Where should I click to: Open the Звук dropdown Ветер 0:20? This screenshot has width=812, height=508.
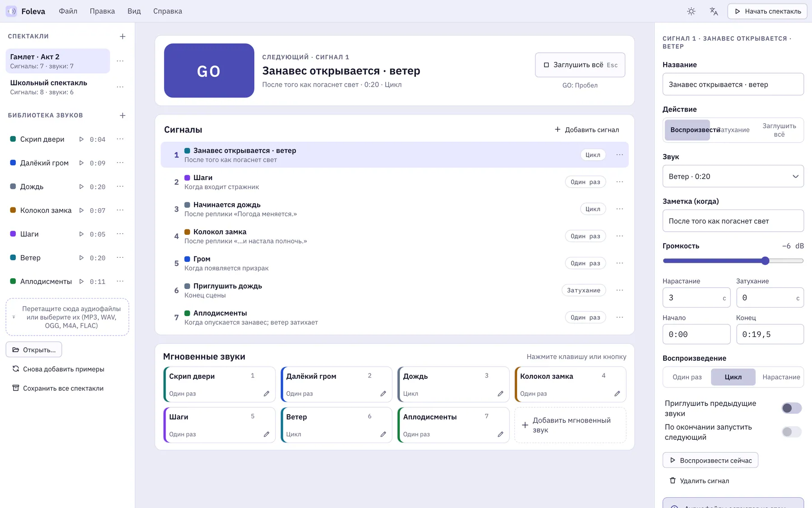pos(733,177)
